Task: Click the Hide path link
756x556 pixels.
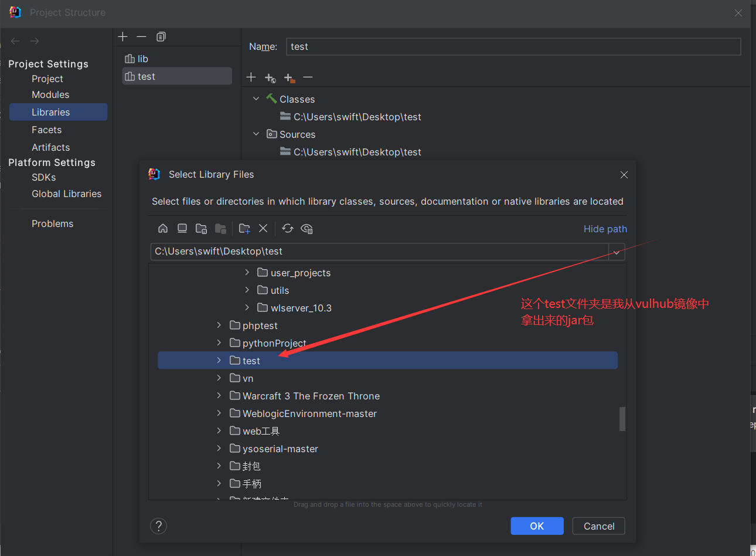Action: coord(605,229)
